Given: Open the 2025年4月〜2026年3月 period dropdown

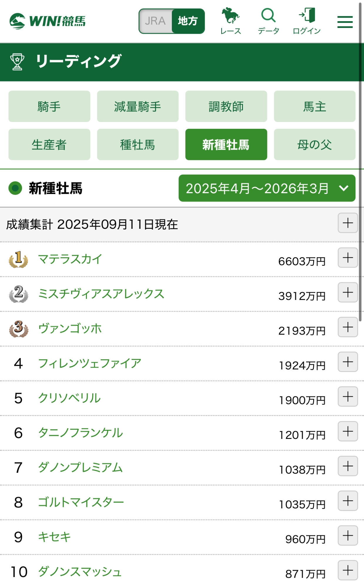Looking at the screenshot, I should coord(267,188).
